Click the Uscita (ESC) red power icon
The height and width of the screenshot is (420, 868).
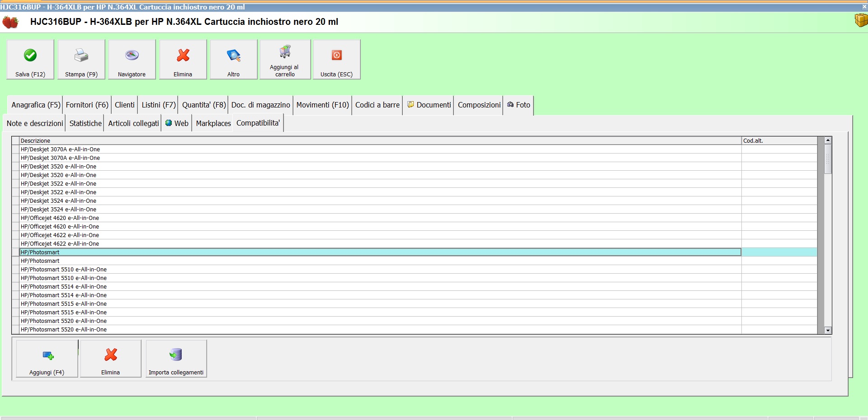click(x=337, y=55)
